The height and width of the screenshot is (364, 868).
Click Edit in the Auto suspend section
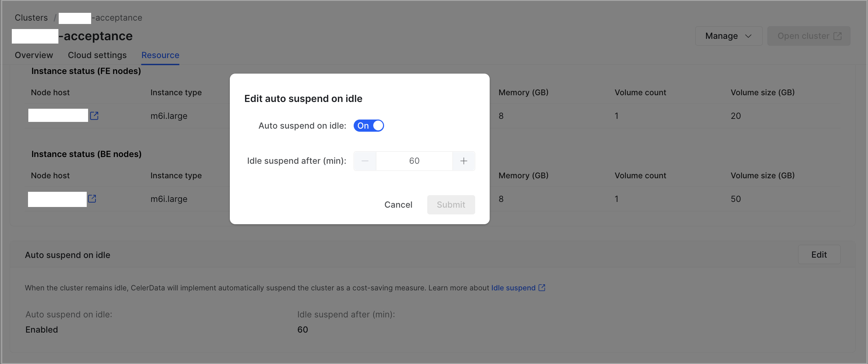(x=819, y=255)
